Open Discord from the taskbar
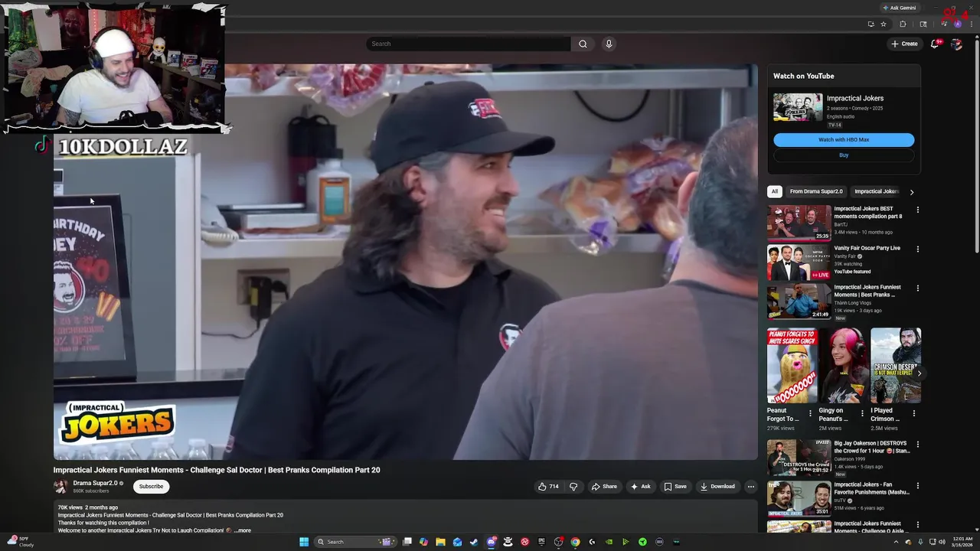 click(492, 542)
